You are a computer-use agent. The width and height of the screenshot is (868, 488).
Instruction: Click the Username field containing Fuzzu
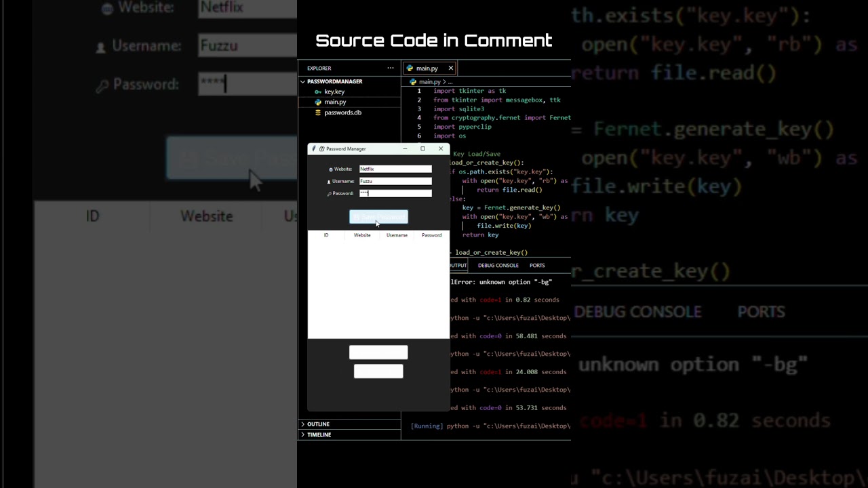tap(395, 181)
